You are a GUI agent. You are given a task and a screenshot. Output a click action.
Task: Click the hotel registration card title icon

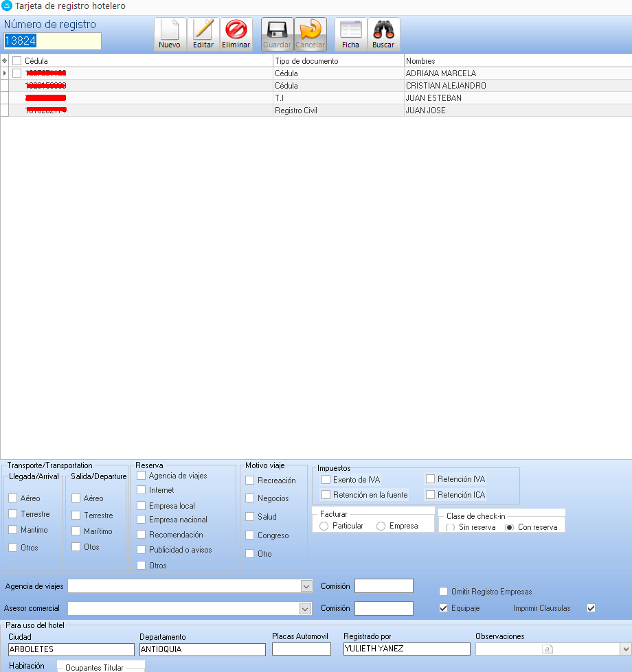click(x=7, y=6)
